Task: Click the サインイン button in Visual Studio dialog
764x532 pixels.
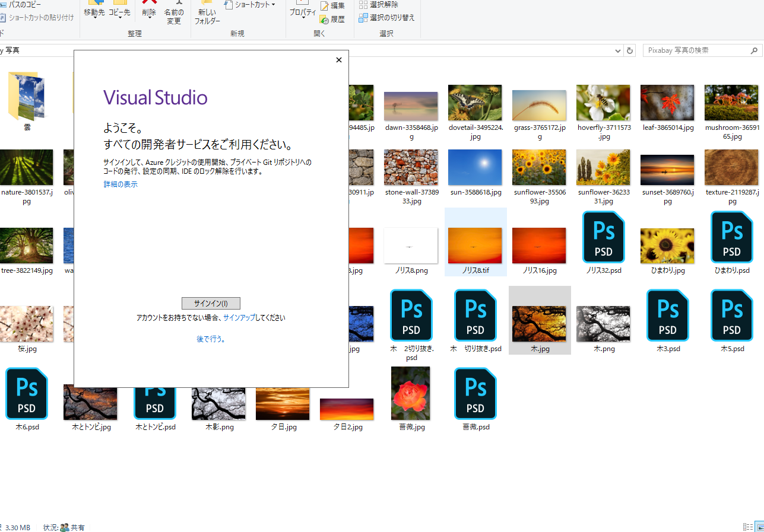Action: (211, 303)
